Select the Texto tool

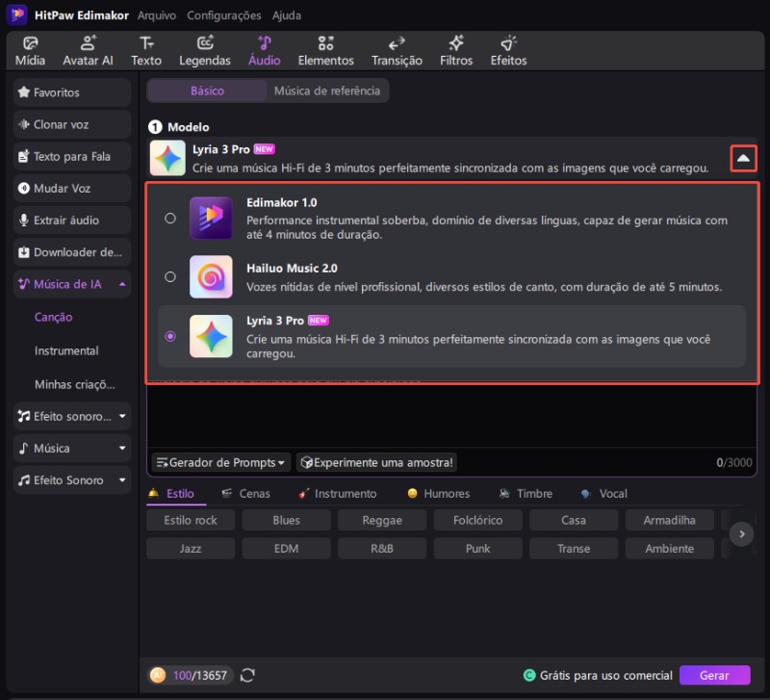(x=146, y=51)
